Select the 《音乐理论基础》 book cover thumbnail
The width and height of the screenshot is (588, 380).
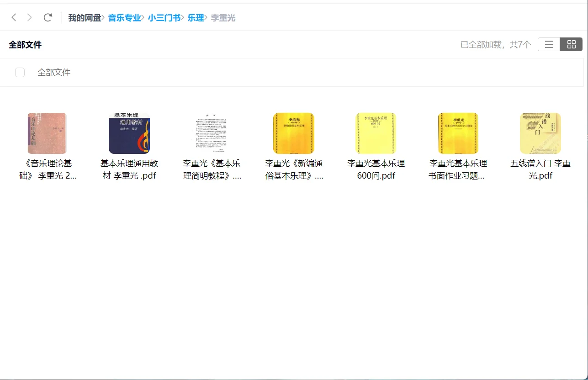[47, 133]
